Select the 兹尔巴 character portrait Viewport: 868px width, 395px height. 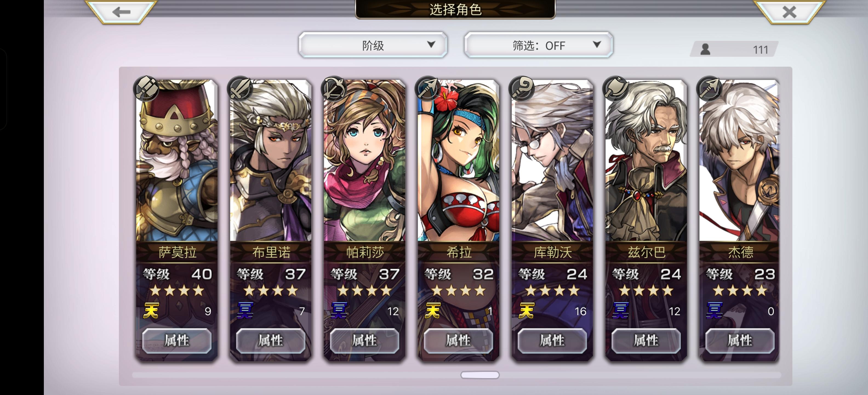click(646, 160)
